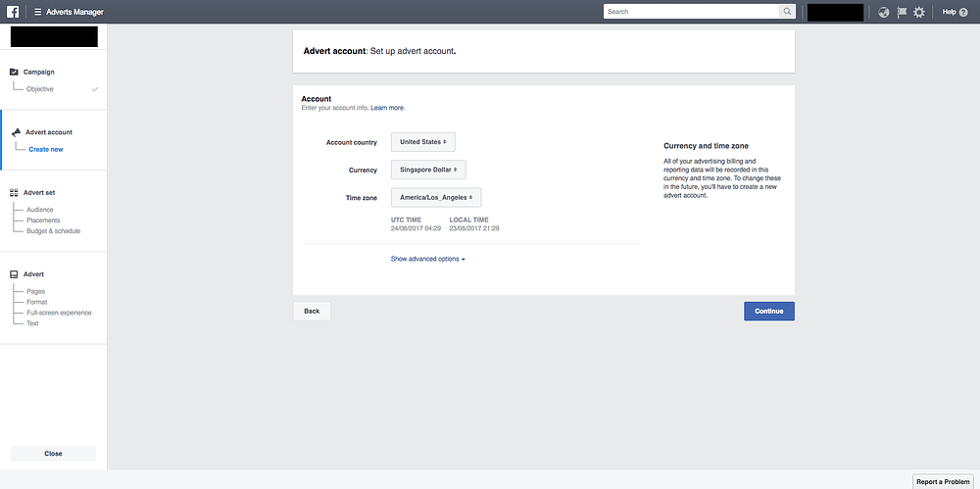
Task: Click the Help menu label
Action: click(950, 12)
